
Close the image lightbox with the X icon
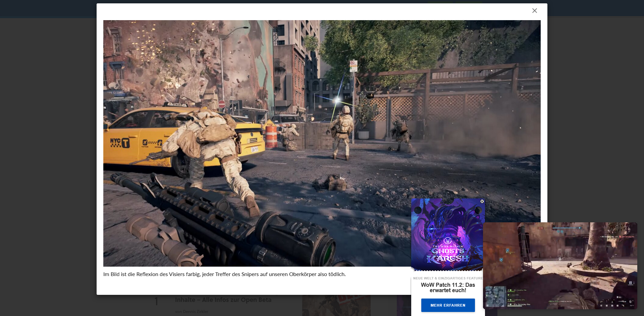(535, 11)
